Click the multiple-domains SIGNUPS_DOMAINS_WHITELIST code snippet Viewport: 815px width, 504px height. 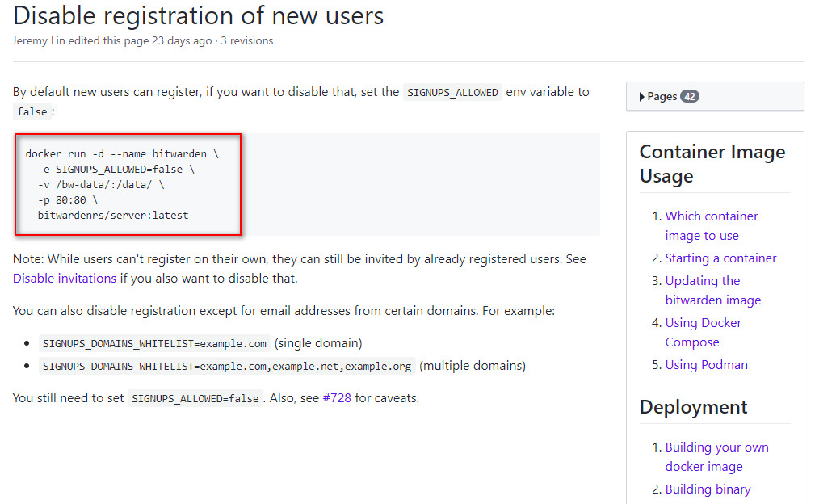tap(227, 366)
